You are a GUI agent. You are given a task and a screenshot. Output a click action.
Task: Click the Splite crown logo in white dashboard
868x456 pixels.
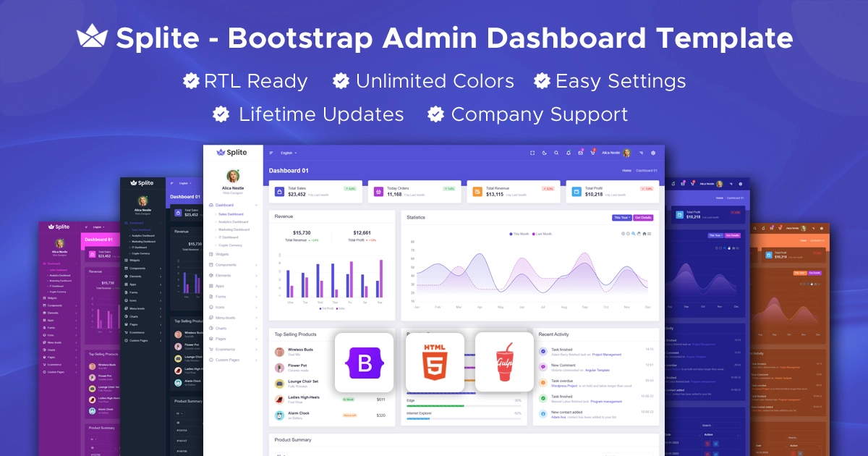pos(220,152)
